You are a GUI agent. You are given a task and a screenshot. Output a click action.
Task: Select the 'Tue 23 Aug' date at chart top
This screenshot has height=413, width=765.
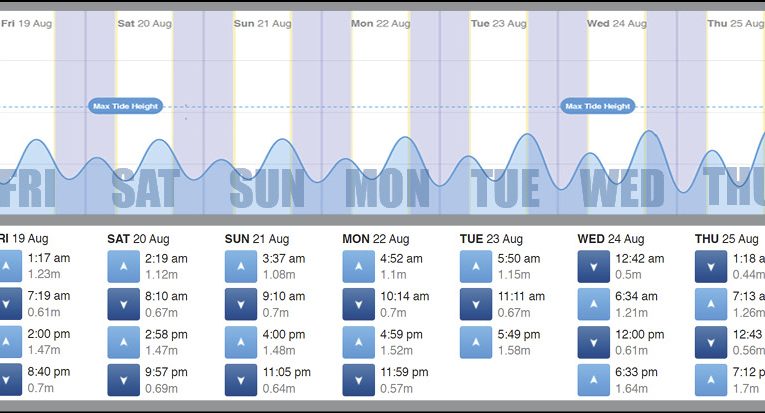click(x=495, y=22)
